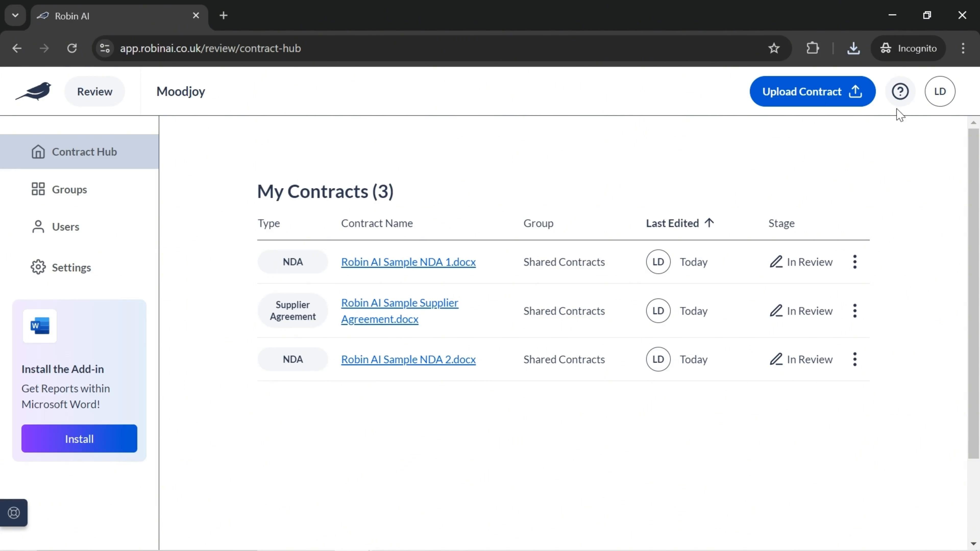
Task: Click the Moodjoy organization name label
Action: (x=180, y=91)
